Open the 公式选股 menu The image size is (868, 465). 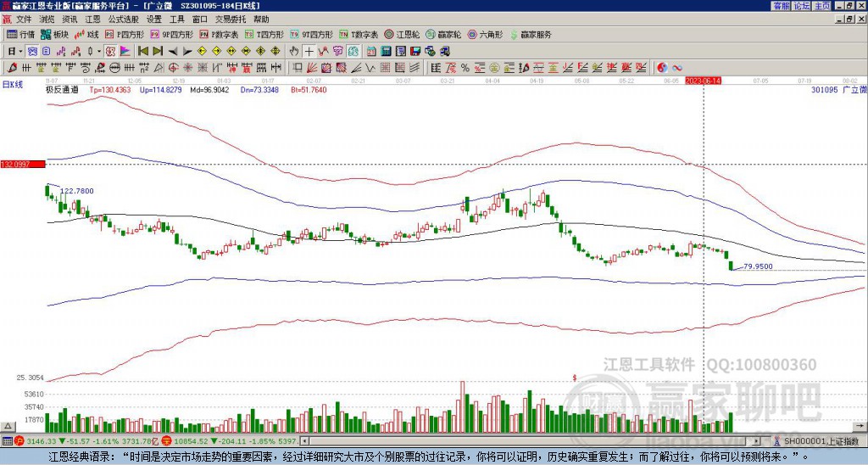(124, 20)
